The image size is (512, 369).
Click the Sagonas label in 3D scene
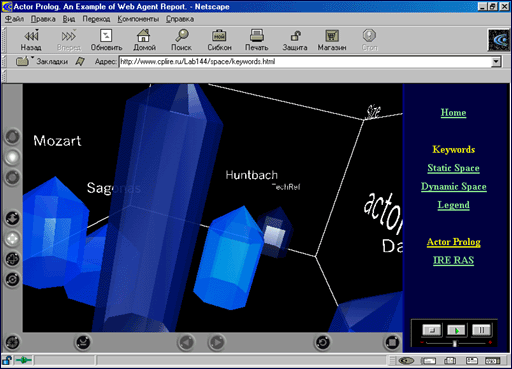coord(114,189)
